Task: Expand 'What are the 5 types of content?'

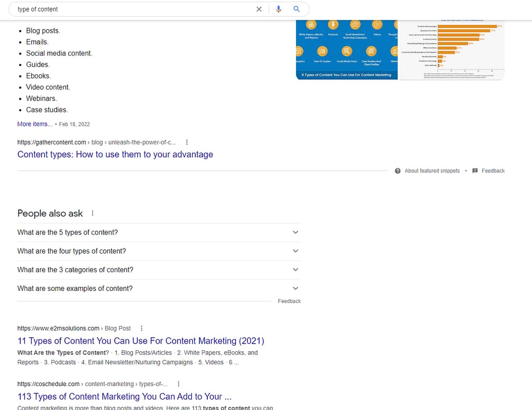Action: tap(158, 232)
